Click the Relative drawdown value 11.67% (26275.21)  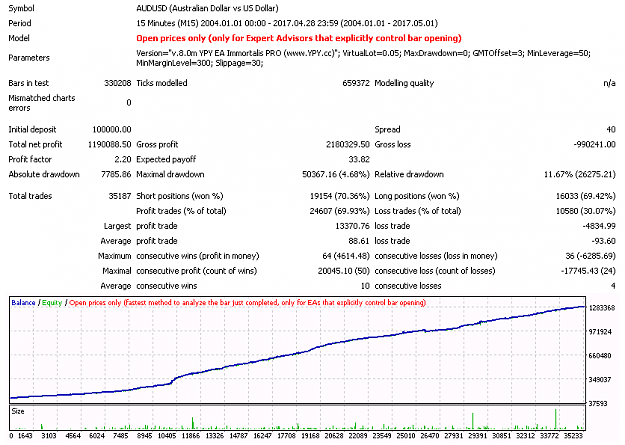(x=580, y=174)
